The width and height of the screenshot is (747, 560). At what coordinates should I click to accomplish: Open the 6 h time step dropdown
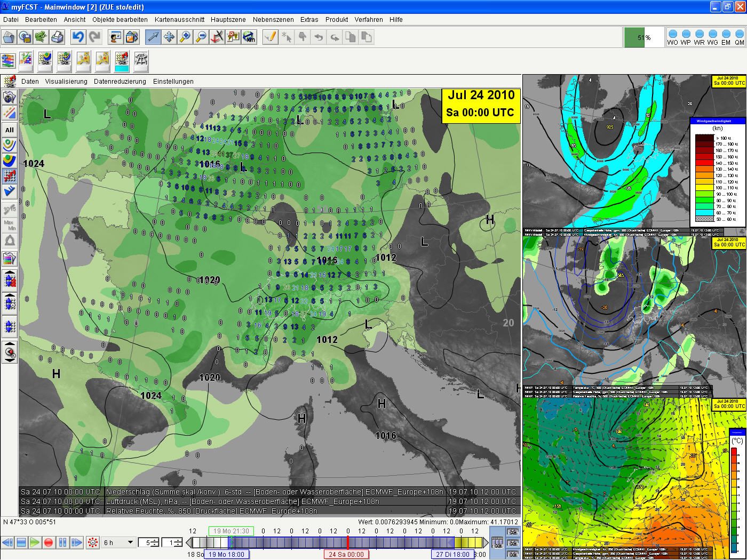[130, 542]
